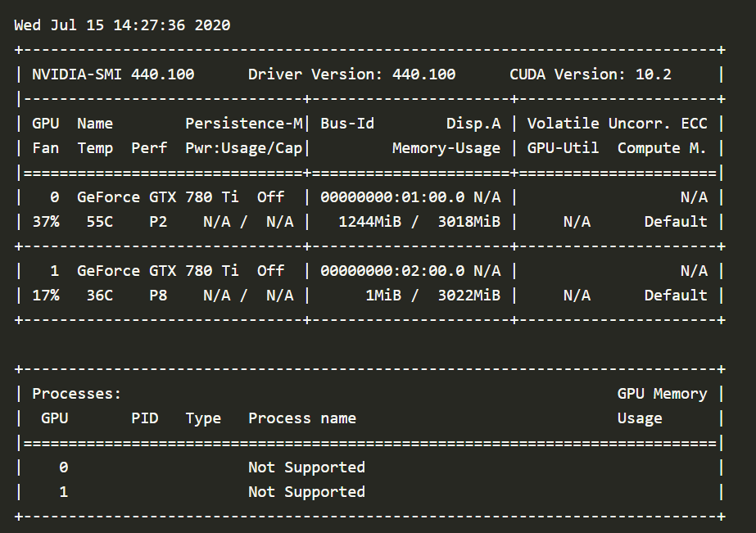Click the timestamp Wed Jul 15 14:27:36 2020
756x533 pixels.
click(x=122, y=25)
